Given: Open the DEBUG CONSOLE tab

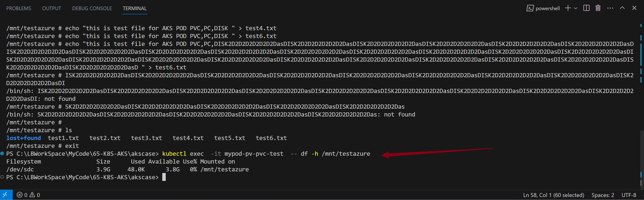Looking at the screenshot, I should pyautogui.click(x=92, y=9).
